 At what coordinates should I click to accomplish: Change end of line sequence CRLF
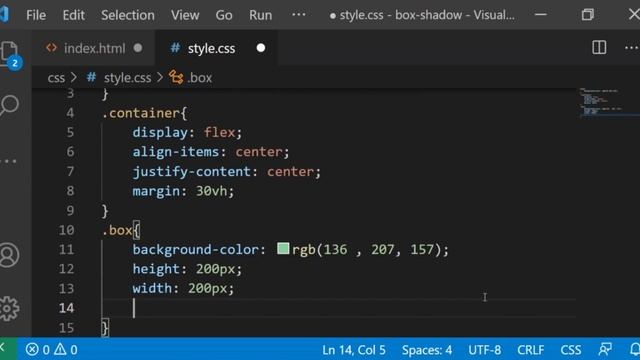pos(531,350)
